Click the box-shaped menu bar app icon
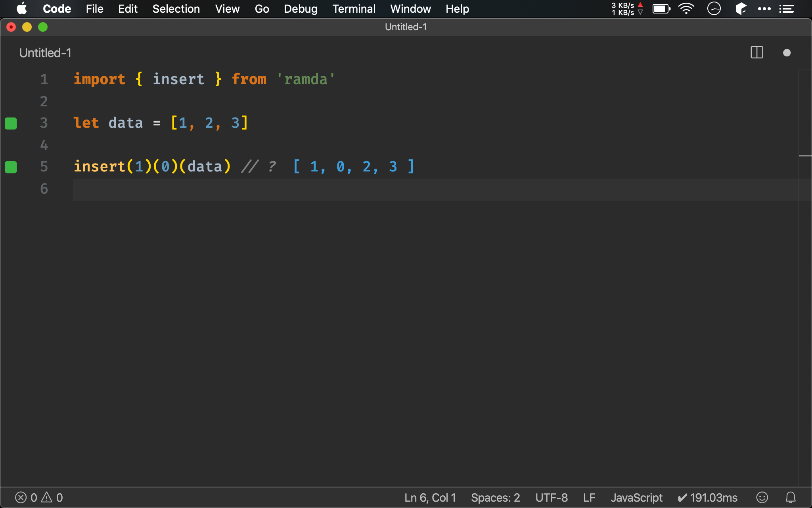 click(741, 9)
